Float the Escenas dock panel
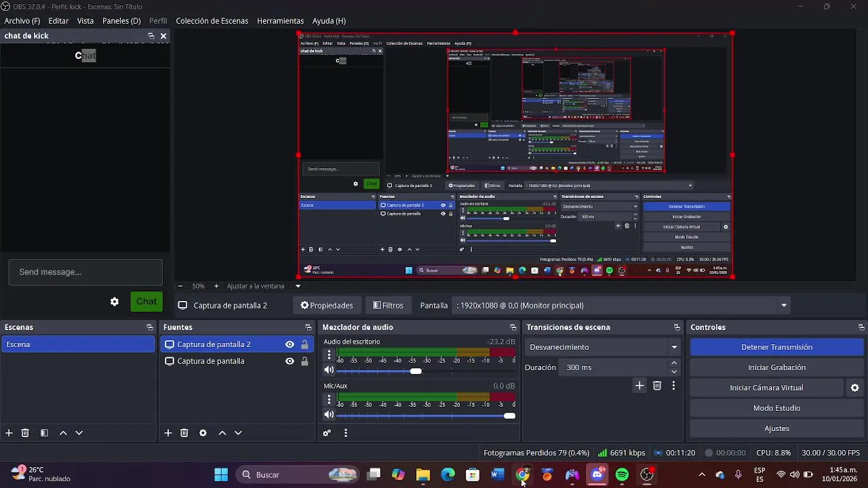Viewport: 868px width, 488px height. (150, 327)
